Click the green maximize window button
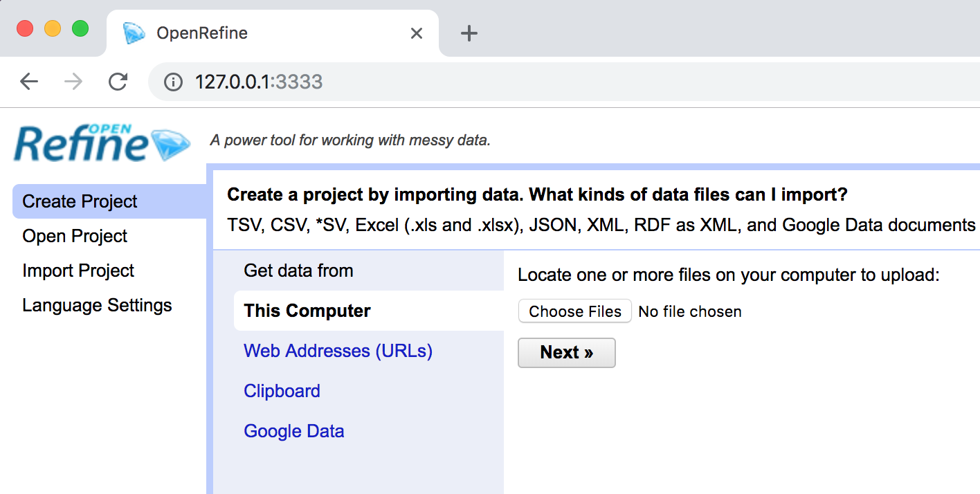The image size is (980, 494). [x=80, y=28]
